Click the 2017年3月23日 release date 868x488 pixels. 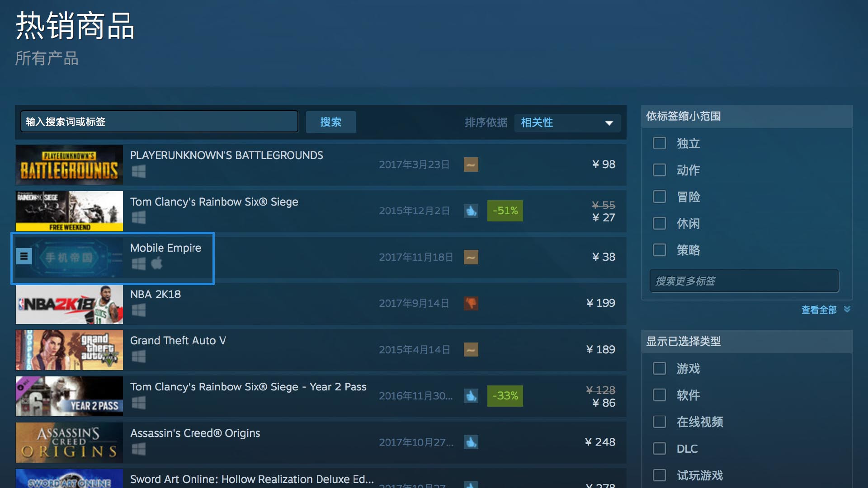click(414, 164)
